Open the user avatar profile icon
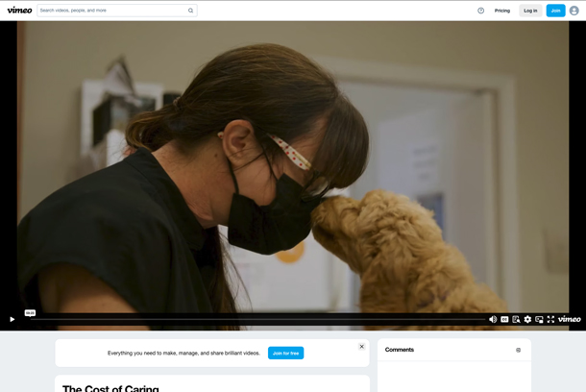This screenshot has width=586, height=392. pyautogui.click(x=574, y=11)
